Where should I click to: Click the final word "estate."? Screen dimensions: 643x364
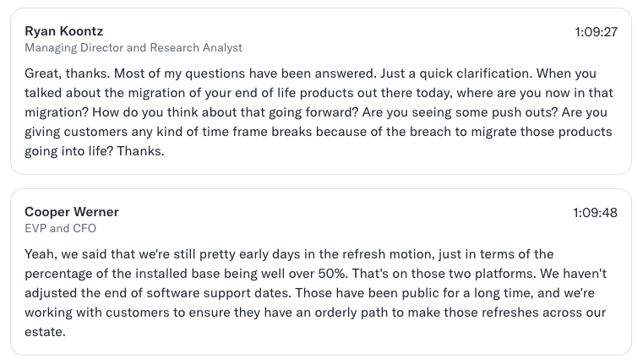[45, 331]
